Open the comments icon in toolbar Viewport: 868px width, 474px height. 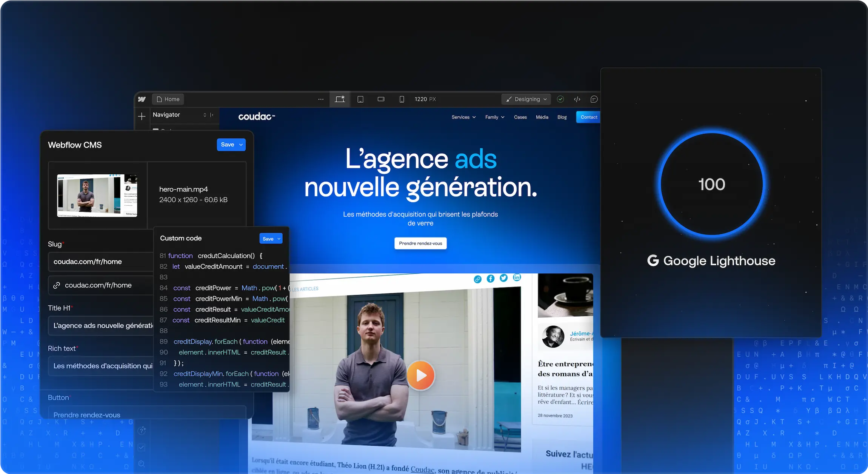[x=594, y=99]
